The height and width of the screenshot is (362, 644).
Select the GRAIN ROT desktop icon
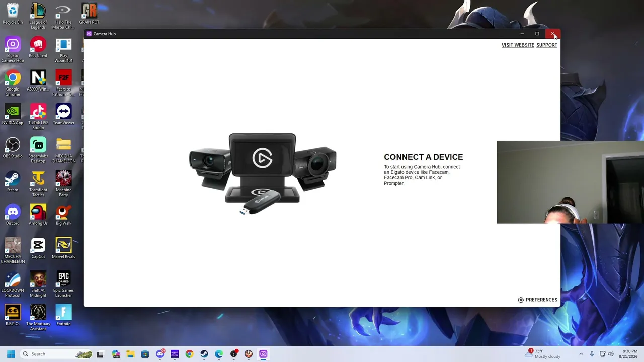pyautogui.click(x=89, y=14)
